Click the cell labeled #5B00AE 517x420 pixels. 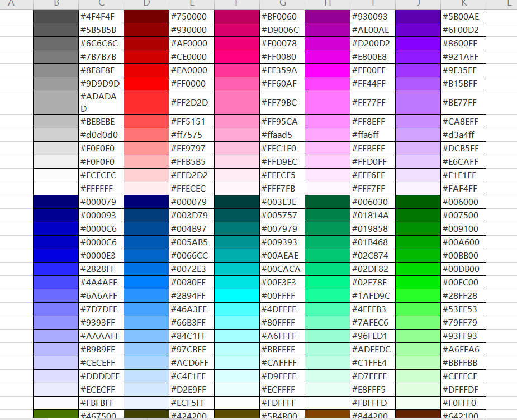463,16
